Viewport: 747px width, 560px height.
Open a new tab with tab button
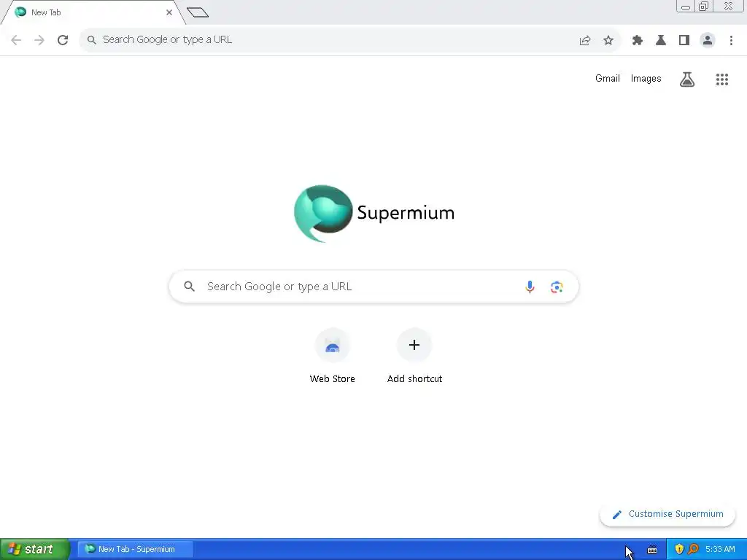tap(198, 13)
